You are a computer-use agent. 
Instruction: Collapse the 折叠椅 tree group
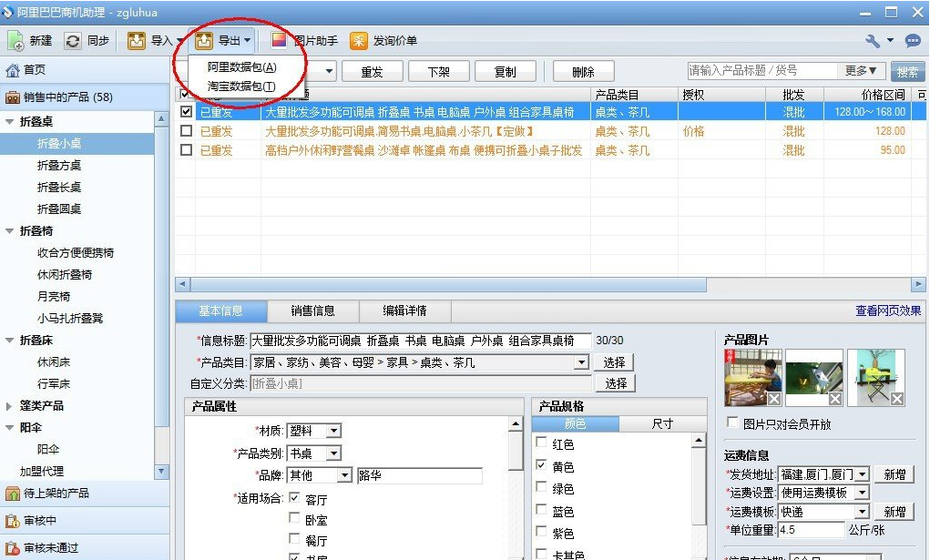point(9,230)
